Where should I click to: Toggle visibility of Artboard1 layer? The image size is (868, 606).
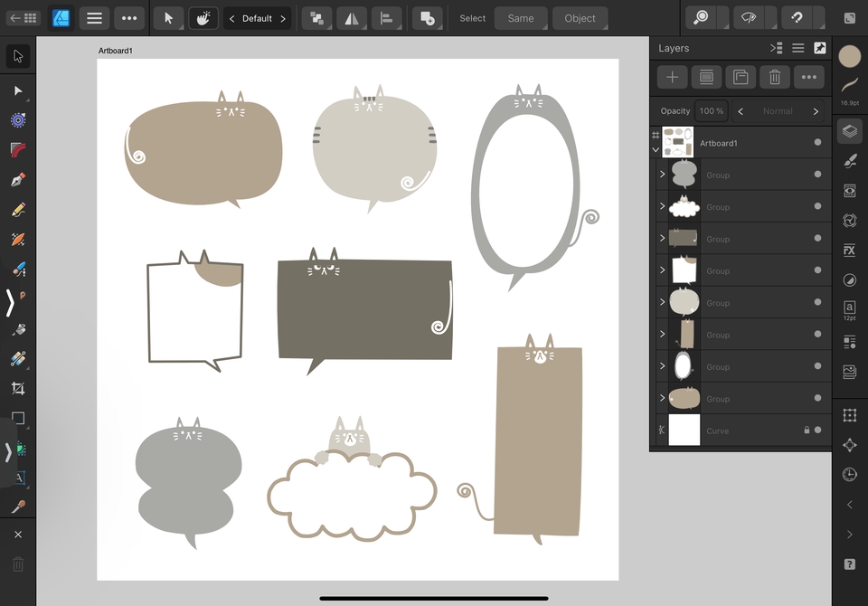[817, 142]
